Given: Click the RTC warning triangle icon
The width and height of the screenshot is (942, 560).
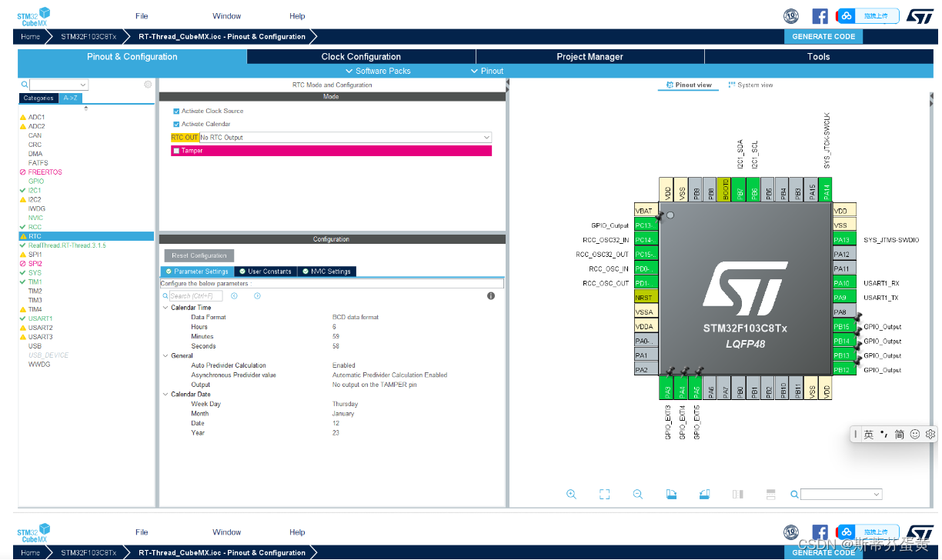Looking at the screenshot, I should [23, 236].
